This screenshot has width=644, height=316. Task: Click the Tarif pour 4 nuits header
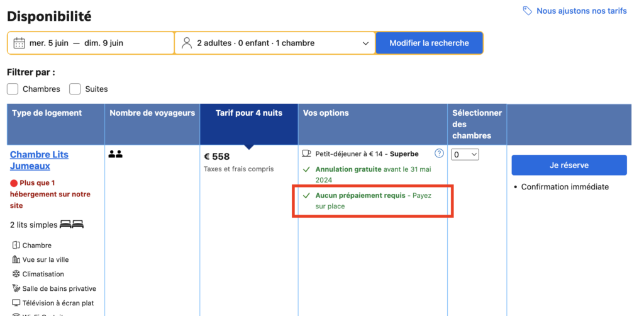(249, 113)
